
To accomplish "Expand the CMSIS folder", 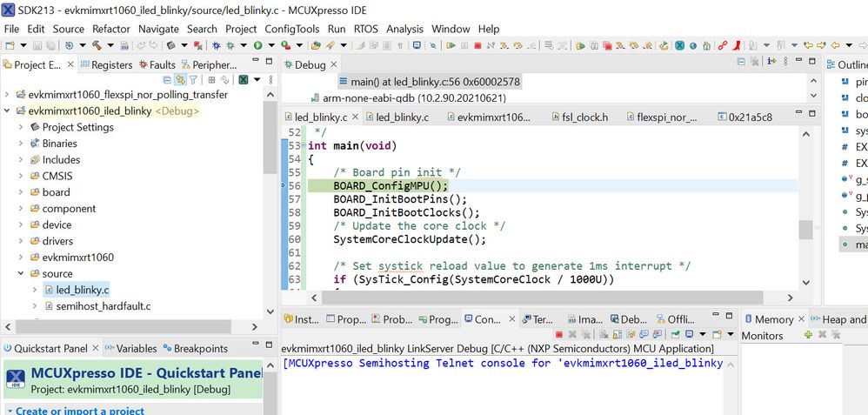I will pyautogui.click(x=21, y=177).
